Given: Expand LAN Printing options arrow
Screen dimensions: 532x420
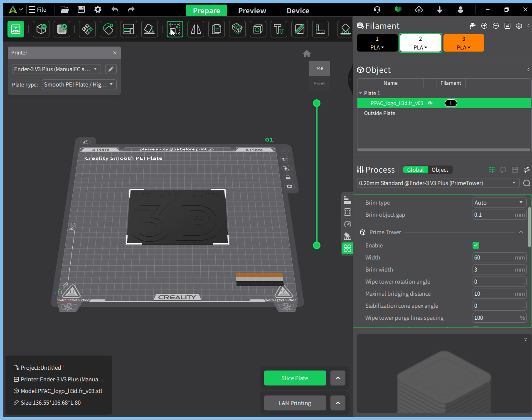Looking at the screenshot, I should tap(338, 403).
